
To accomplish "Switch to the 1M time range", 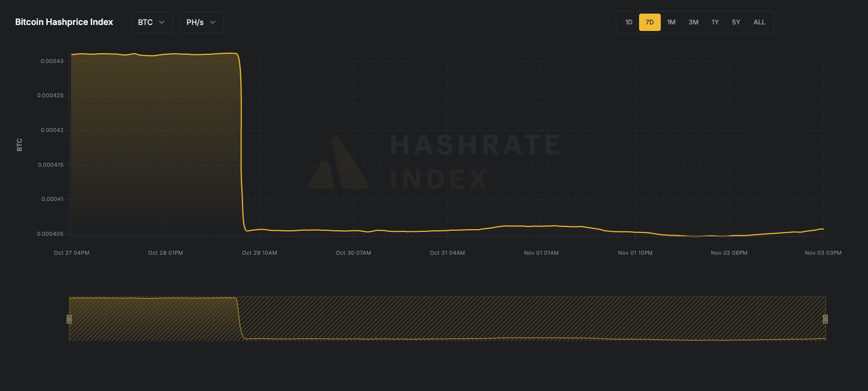I will 671,22.
